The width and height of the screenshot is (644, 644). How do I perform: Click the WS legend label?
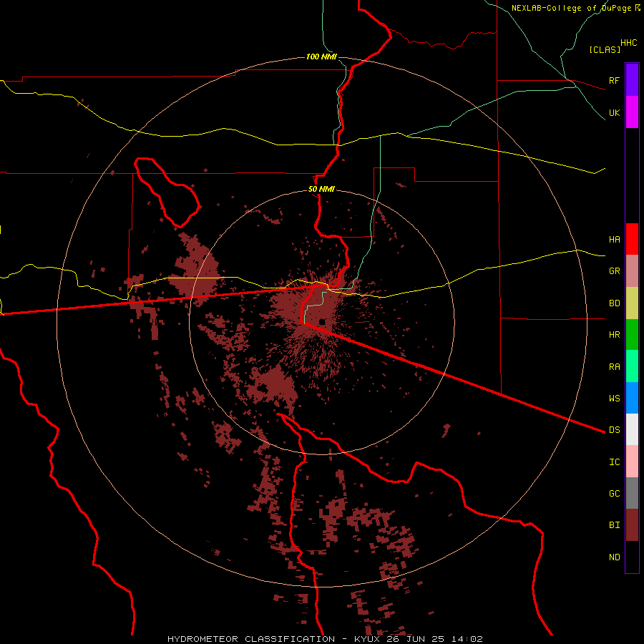(x=614, y=398)
